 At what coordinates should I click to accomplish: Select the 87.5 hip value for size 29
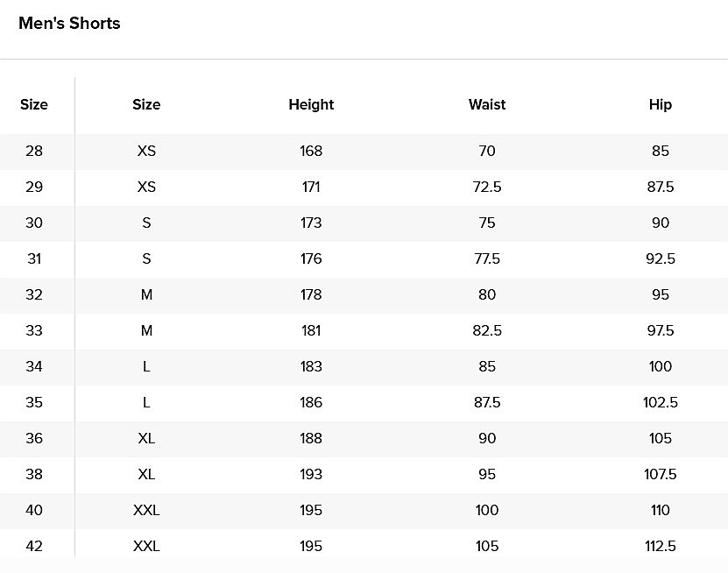[x=661, y=187]
